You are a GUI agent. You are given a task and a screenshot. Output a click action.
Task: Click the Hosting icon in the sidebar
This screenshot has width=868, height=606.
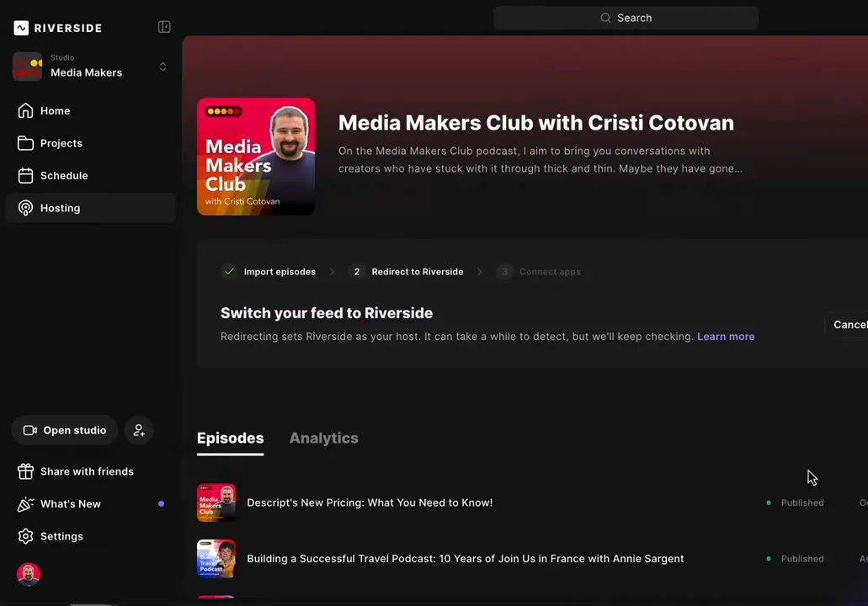pos(25,208)
